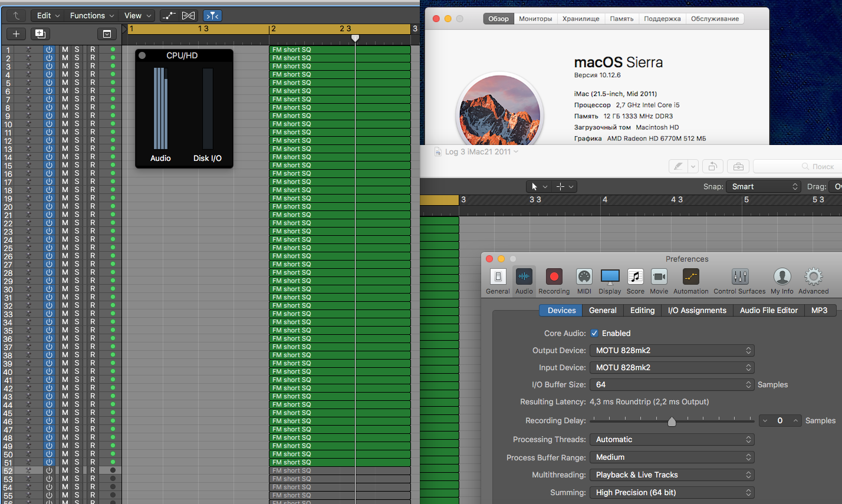This screenshot has width=842, height=504.
Task: Click the Хранилище tab in About This Mac
Action: coord(581,19)
